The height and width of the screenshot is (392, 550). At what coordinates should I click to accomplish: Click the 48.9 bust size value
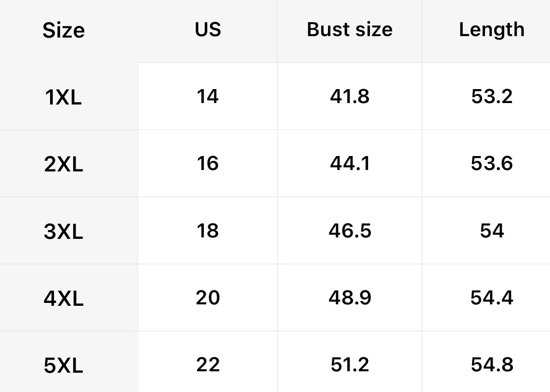coord(350,298)
